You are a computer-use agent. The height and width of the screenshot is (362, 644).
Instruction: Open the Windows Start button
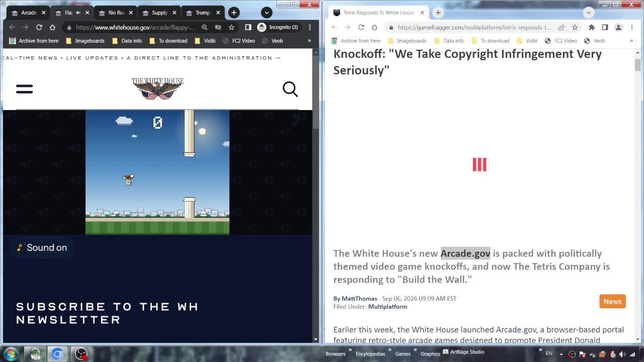[x=11, y=354]
